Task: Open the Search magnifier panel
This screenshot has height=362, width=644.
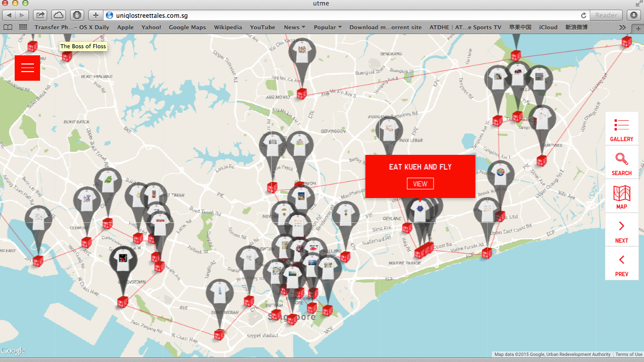Action: coord(622,162)
